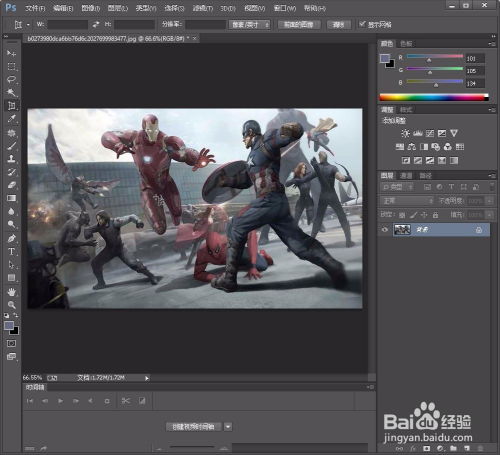This screenshot has height=455, width=500.
Task: Open dropdown beside 创建视频时间轴 button
Action: [x=228, y=427]
